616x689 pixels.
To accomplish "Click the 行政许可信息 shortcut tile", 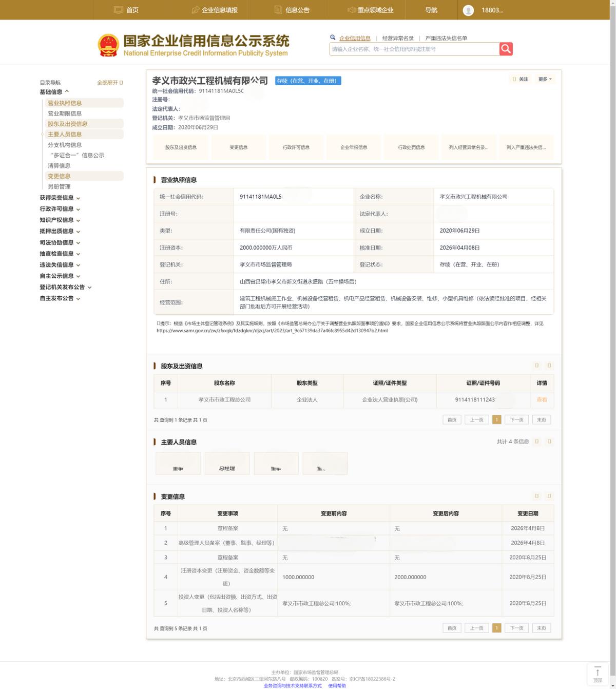I will point(296,147).
